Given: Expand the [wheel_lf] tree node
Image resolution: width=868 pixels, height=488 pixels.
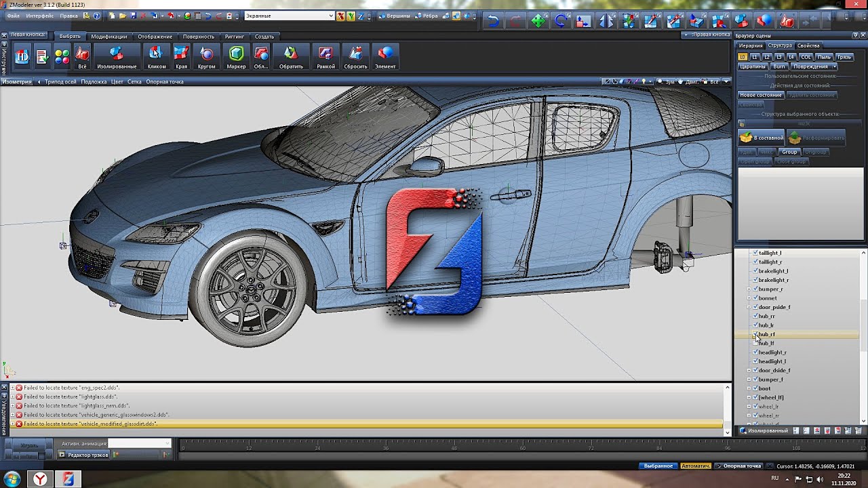Looking at the screenshot, I should point(749,397).
